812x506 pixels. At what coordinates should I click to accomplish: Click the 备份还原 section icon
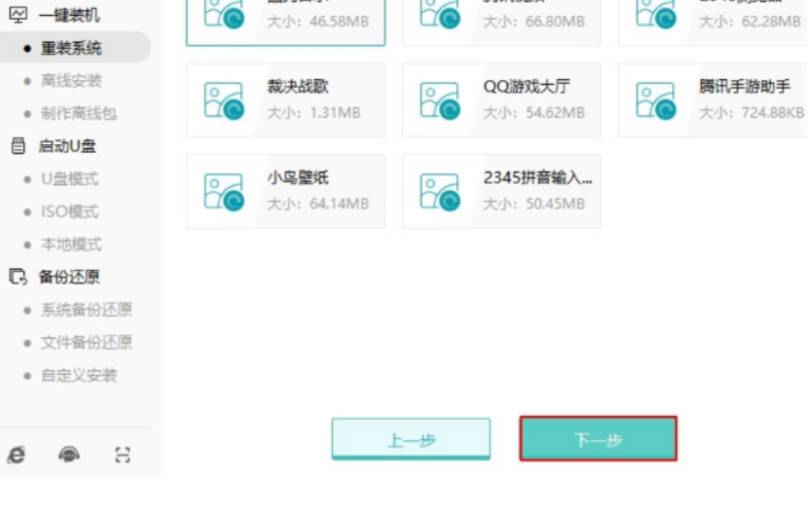[x=18, y=277]
